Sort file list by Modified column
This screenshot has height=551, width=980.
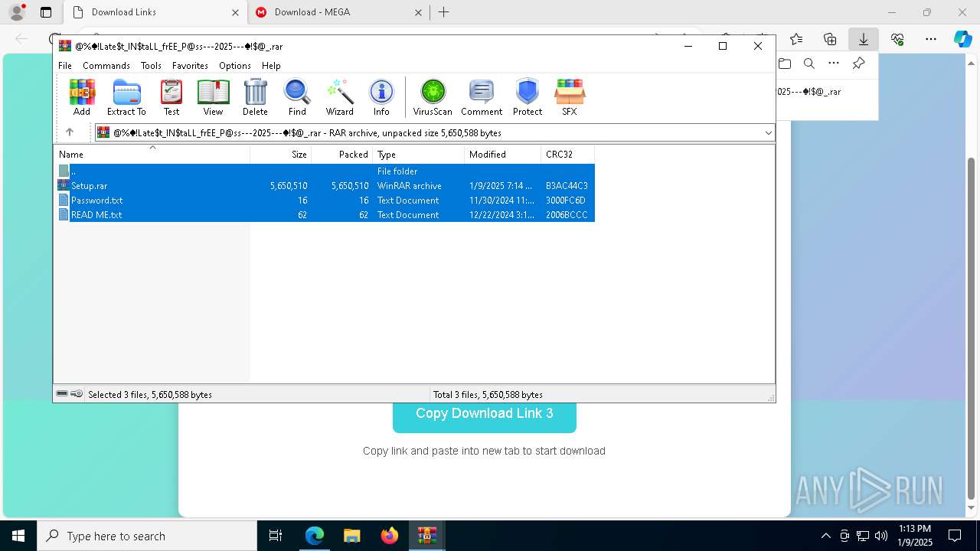[x=503, y=154]
